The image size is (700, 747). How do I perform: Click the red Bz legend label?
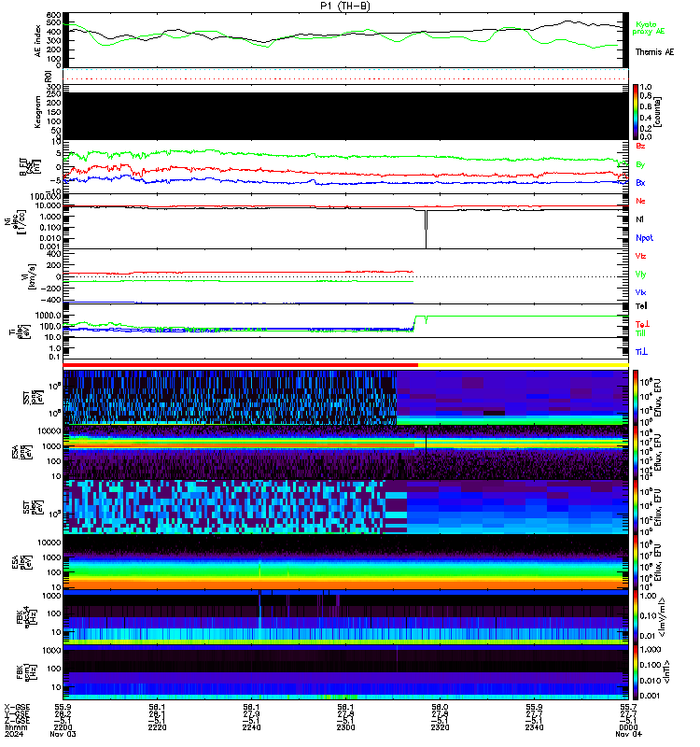coord(640,146)
